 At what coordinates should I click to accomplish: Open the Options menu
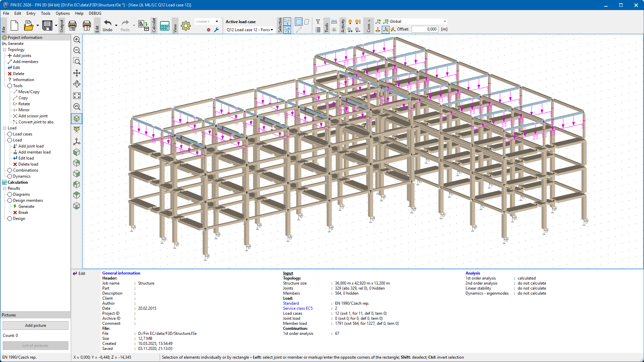62,13
